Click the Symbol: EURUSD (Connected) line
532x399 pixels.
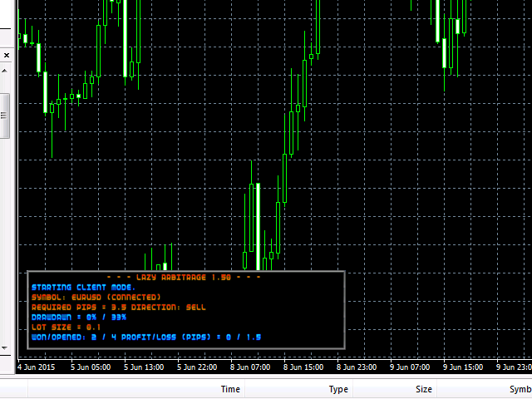tap(96, 297)
